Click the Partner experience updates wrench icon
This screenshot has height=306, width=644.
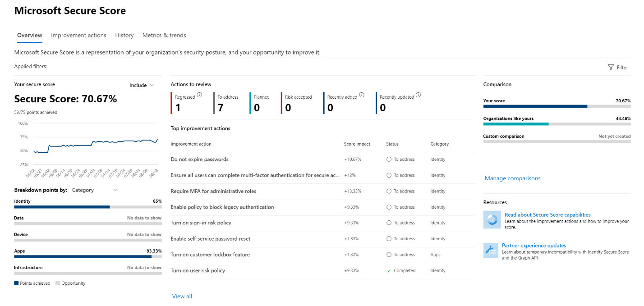(492, 251)
